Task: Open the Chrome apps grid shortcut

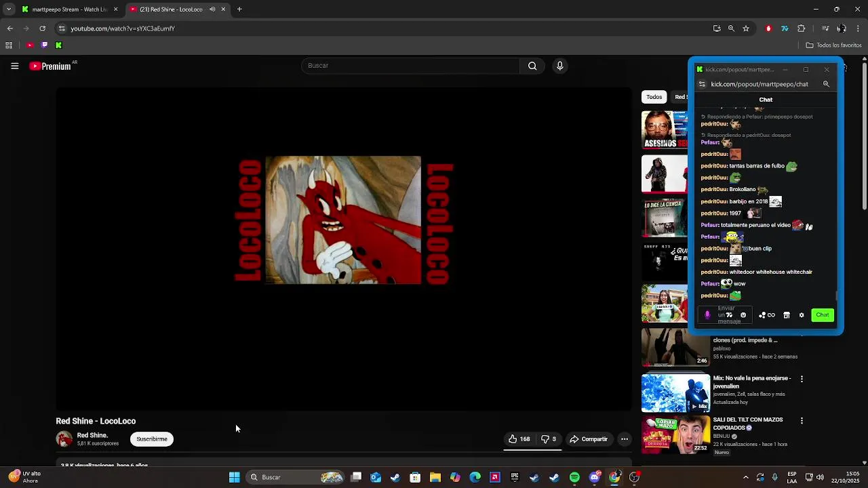Action: [9, 45]
